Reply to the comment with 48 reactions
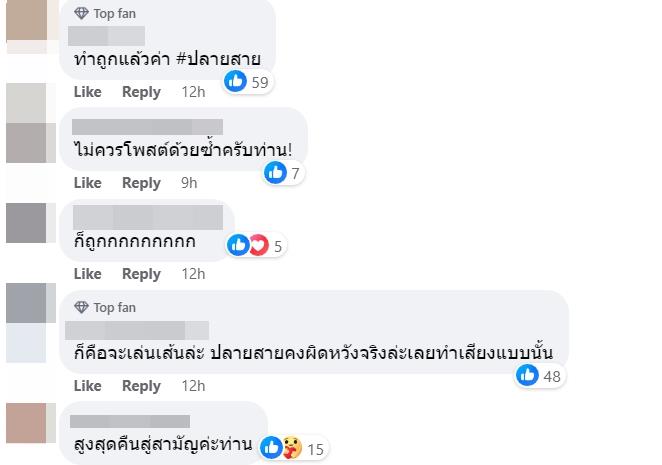Image resolution: width=662 pixels, height=465 pixels. click(141, 386)
